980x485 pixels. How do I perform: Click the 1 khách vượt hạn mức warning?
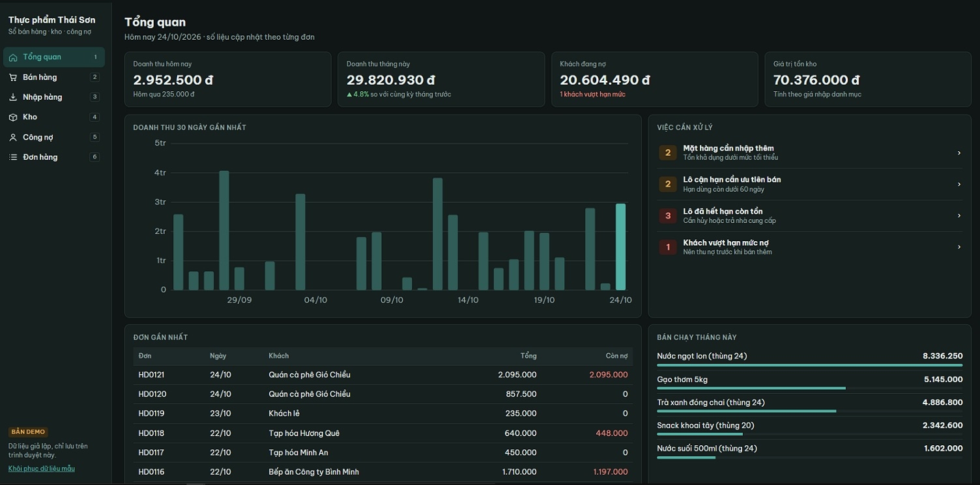pyautogui.click(x=592, y=95)
